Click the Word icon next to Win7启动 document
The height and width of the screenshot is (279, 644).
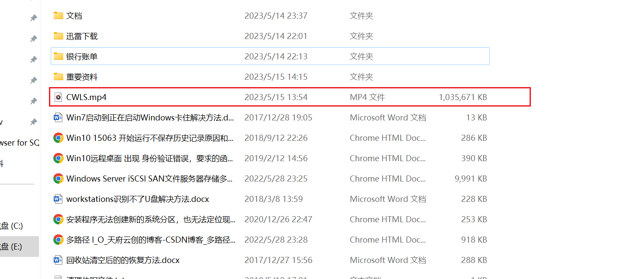pos(58,117)
